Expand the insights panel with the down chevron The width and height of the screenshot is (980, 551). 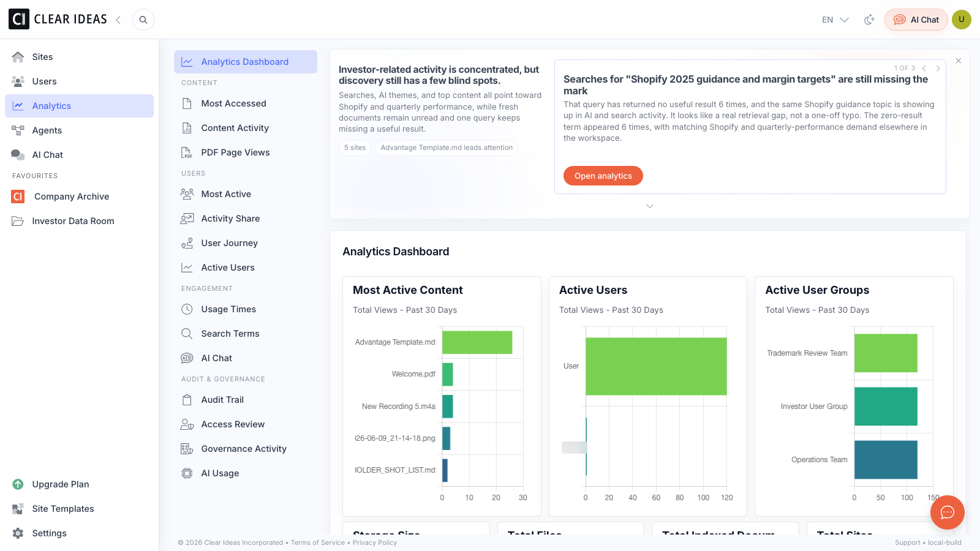pos(650,206)
